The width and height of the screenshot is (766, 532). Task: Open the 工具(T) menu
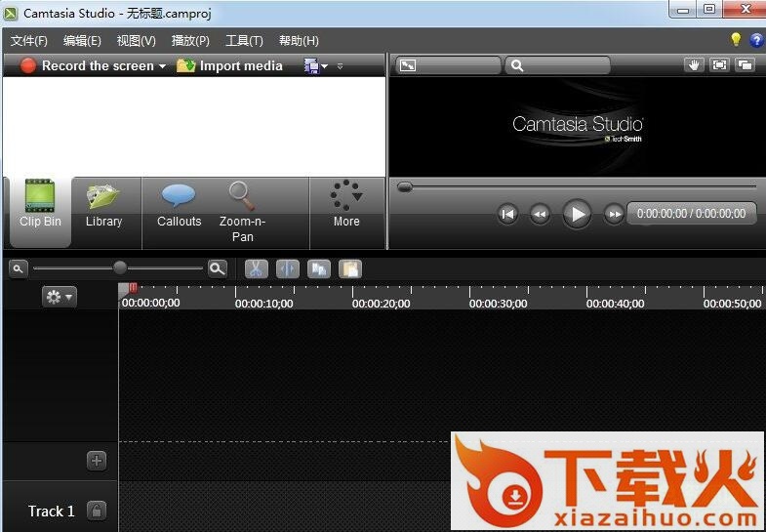click(x=244, y=41)
